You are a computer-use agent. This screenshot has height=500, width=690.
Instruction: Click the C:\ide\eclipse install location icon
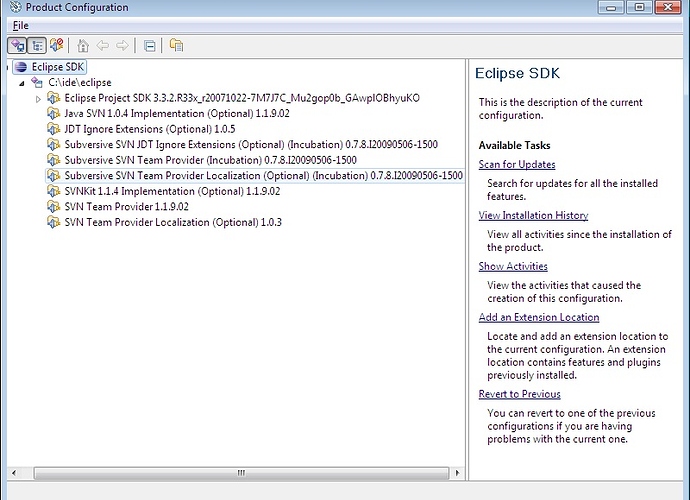pyautogui.click(x=37, y=82)
